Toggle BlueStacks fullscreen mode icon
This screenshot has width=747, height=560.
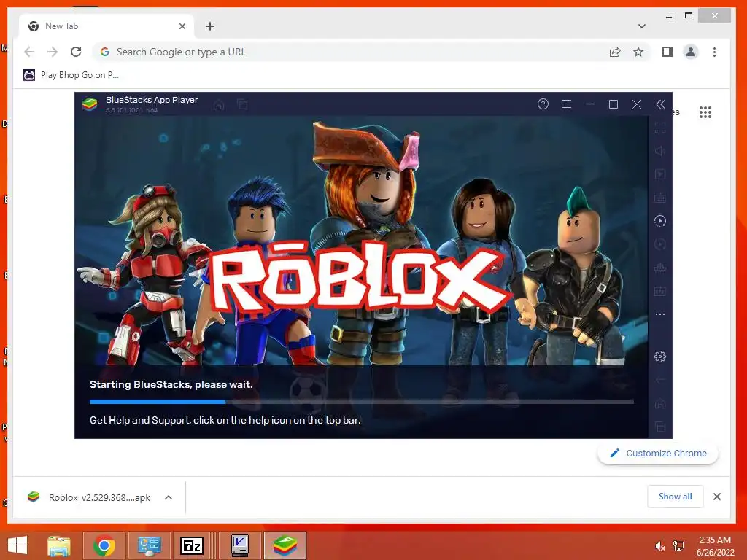[x=659, y=128]
